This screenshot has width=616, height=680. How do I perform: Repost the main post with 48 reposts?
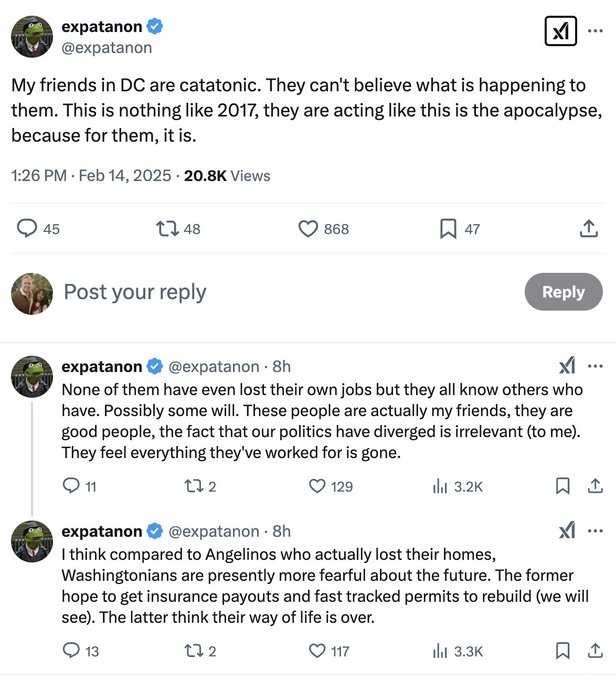[x=168, y=229]
